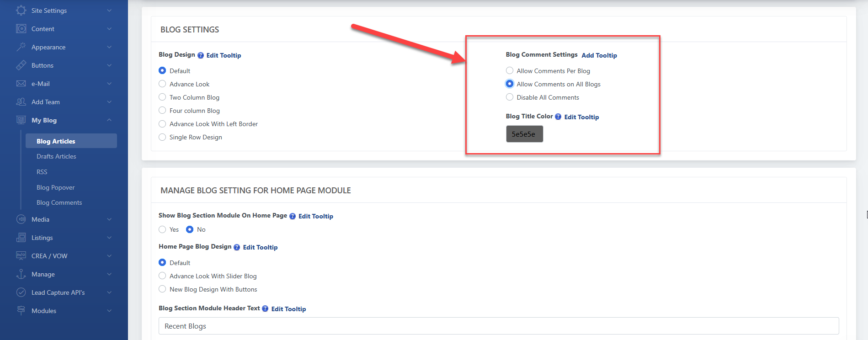Image resolution: width=868 pixels, height=340 pixels.
Task: Expand the Media sidebar menu chevron
Action: tap(109, 219)
